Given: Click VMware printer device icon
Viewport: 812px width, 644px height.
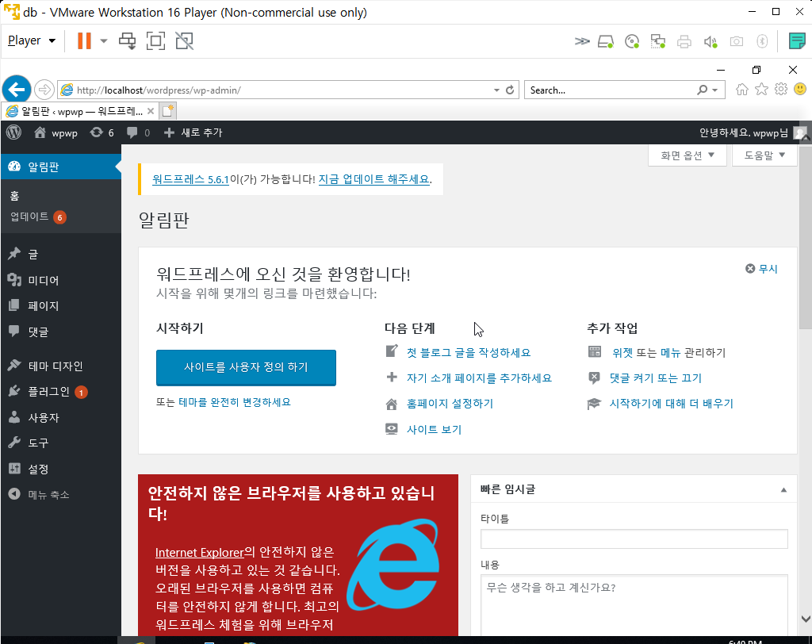Looking at the screenshot, I should tap(684, 41).
